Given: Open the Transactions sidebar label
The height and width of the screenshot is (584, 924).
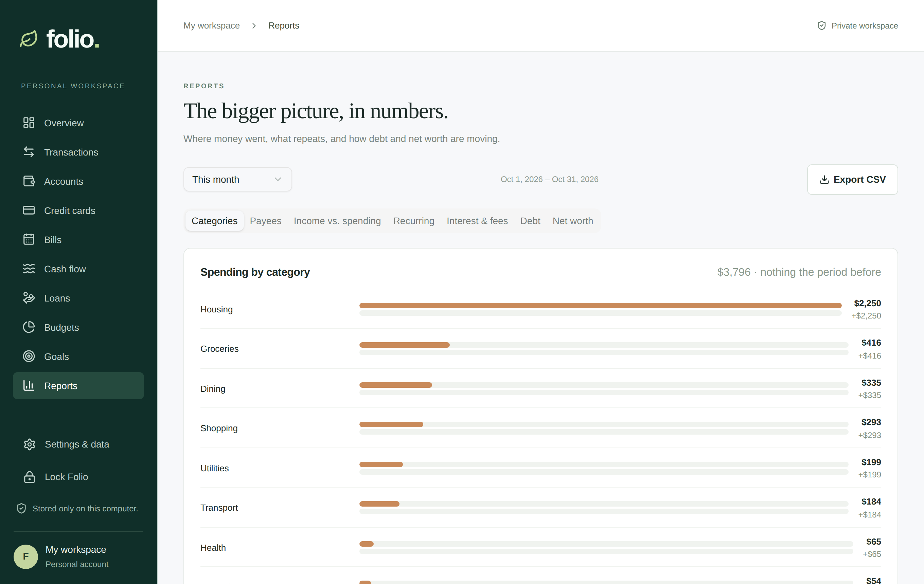Looking at the screenshot, I should (71, 152).
